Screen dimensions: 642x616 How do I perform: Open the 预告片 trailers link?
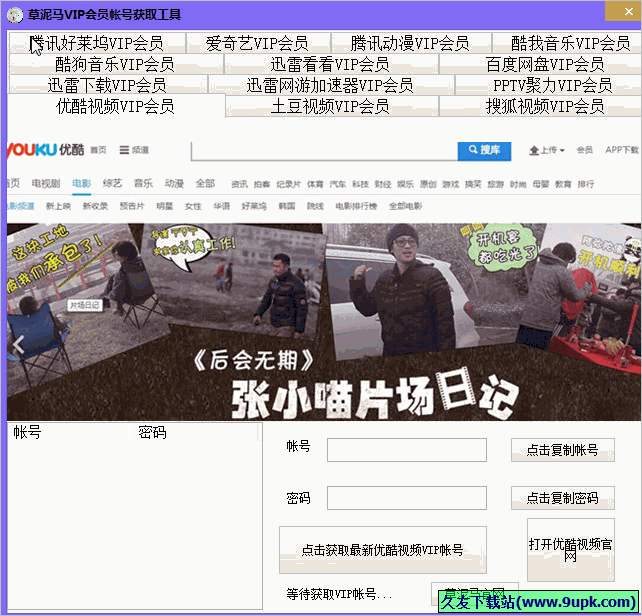[132, 206]
